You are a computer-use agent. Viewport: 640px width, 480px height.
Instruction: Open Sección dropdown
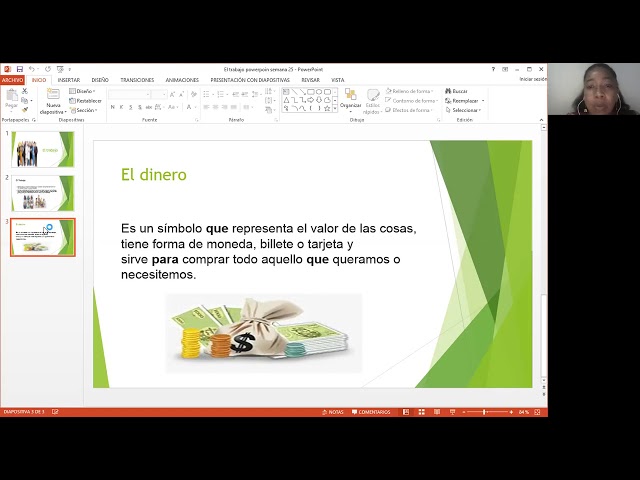click(83, 110)
